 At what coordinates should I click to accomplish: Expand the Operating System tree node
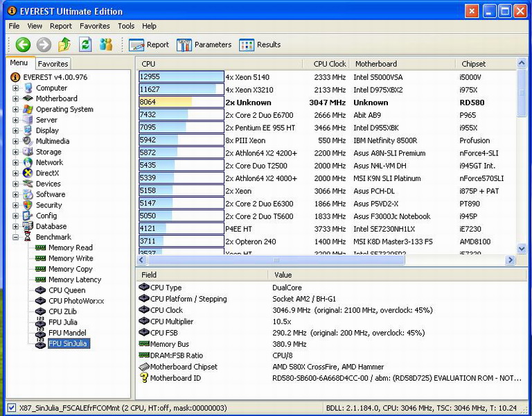pyautogui.click(x=15, y=110)
